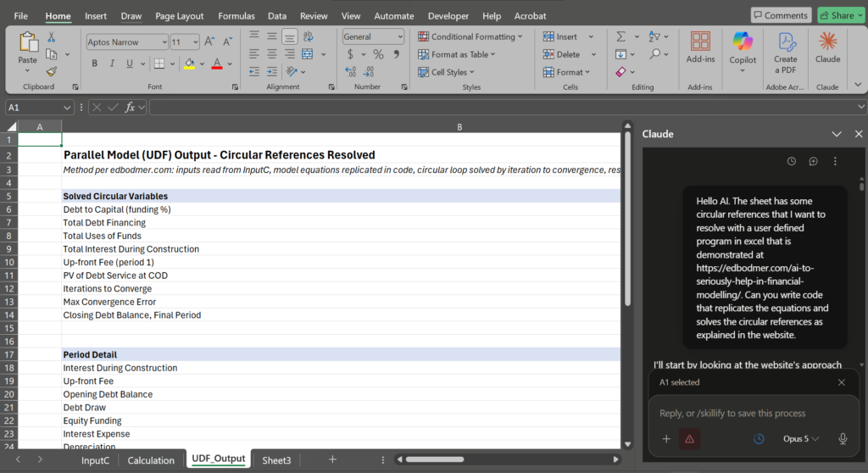Open the Claude add-in ribbon icon
The image size is (868, 473).
tap(827, 47)
